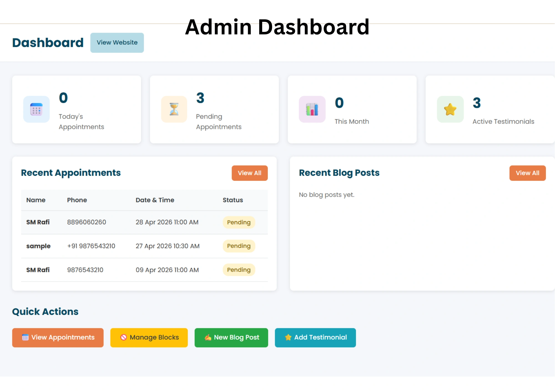Click the count 3 on Active Testimonials card

477,103
